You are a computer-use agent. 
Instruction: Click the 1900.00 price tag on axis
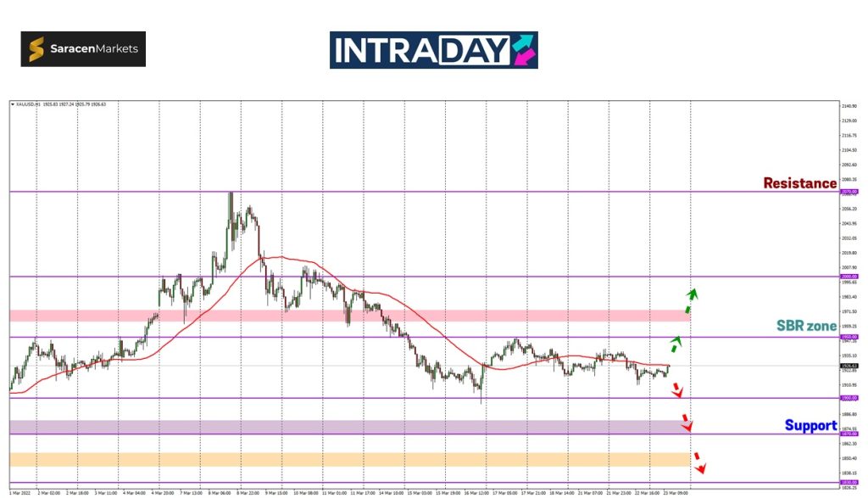coord(848,398)
